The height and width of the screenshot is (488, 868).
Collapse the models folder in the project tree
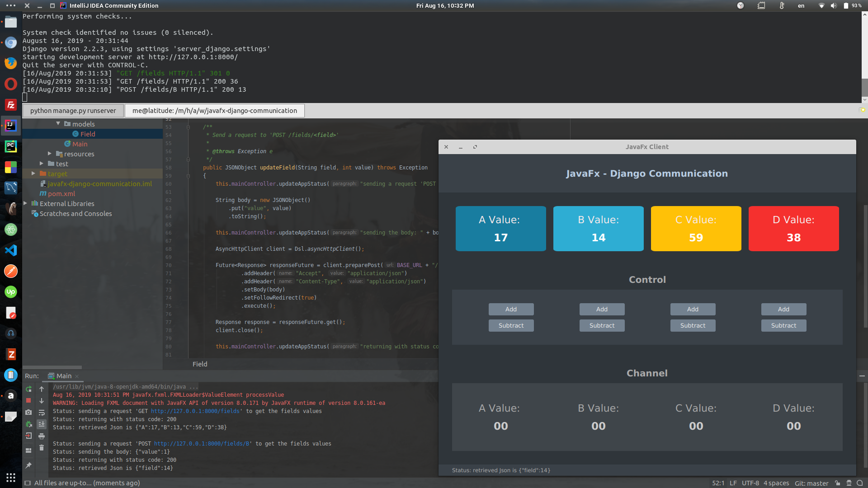(58, 123)
